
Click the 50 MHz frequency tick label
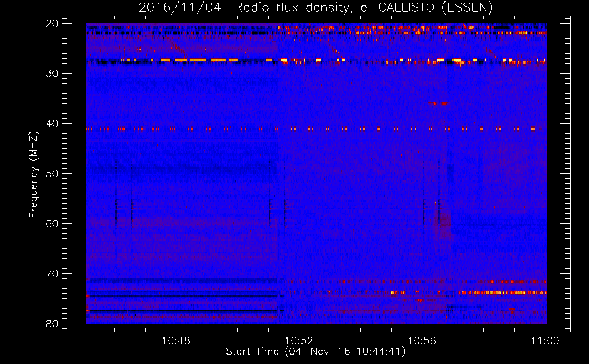click(52, 174)
